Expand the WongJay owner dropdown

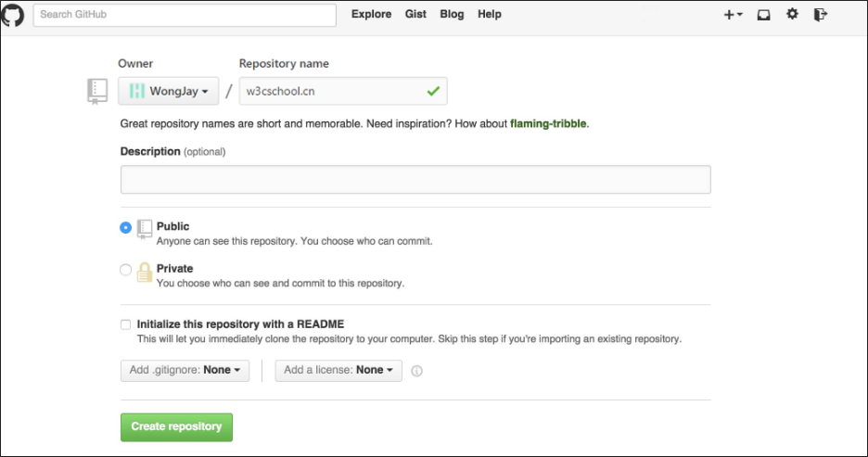168,91
